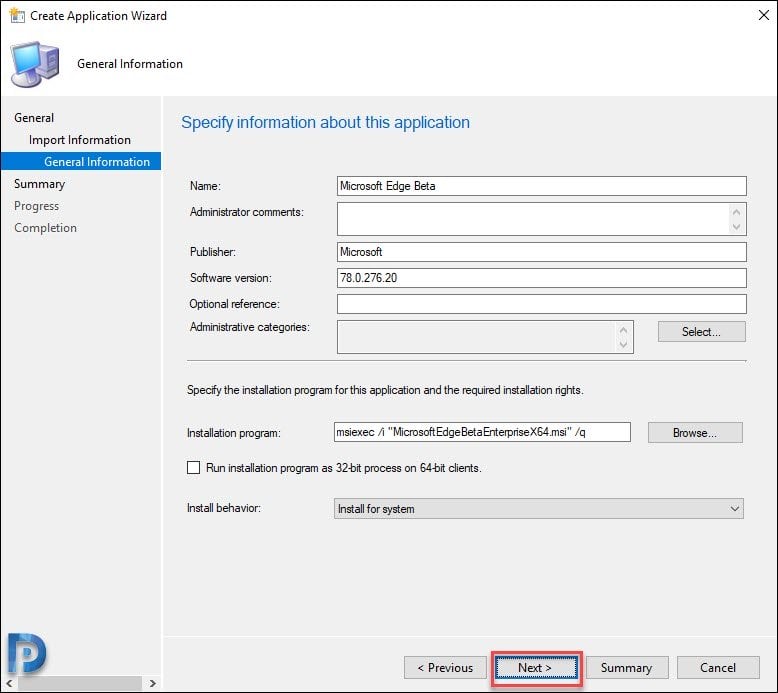The width and height of the screenshot is (778, 693).
Task: Go back with the Previous button
Action: click(x=445, y=668)
